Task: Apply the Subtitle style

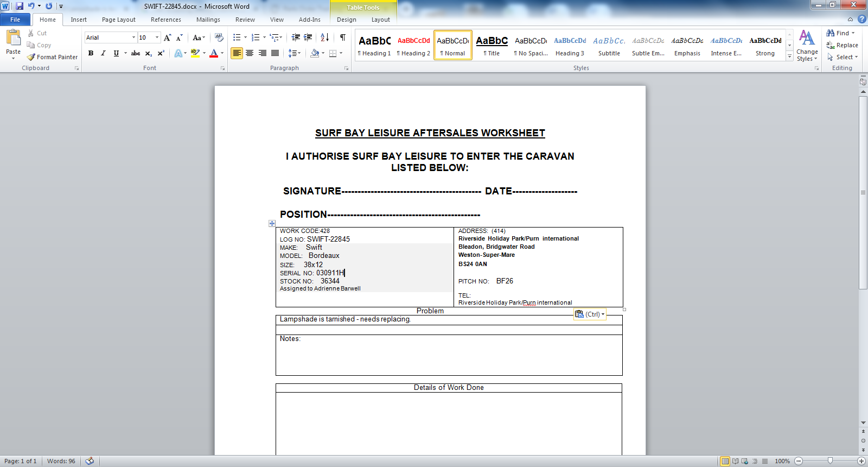Action: 609,45
